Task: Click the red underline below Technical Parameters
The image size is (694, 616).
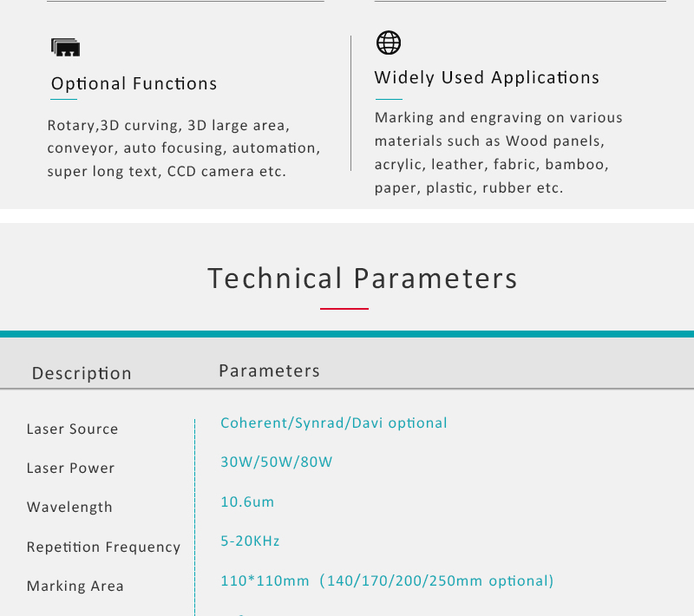Action: pos(344,309)
